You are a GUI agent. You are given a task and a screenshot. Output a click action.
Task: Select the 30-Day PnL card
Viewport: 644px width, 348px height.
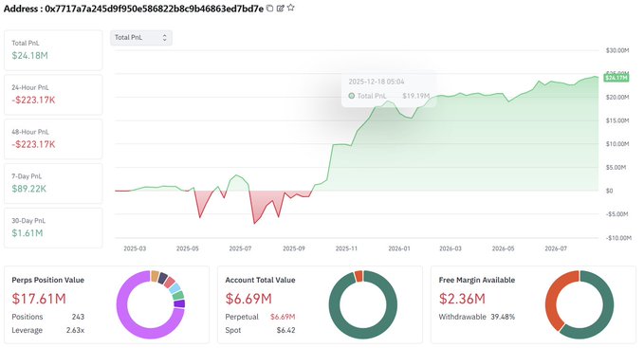[53, 228]
